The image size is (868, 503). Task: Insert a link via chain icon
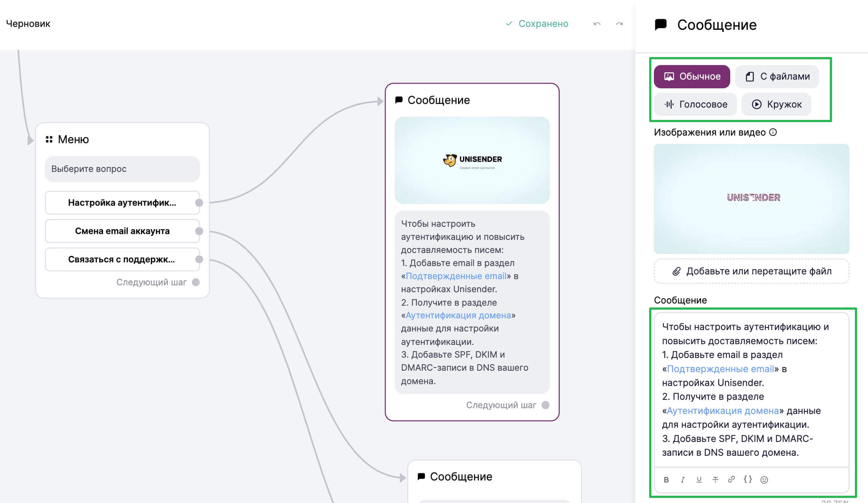[x=731, y=480]
